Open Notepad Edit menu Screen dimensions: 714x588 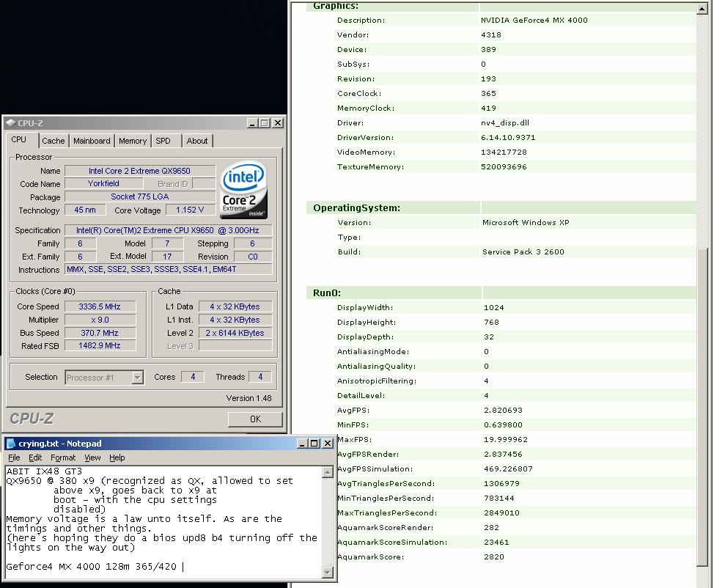35,457
